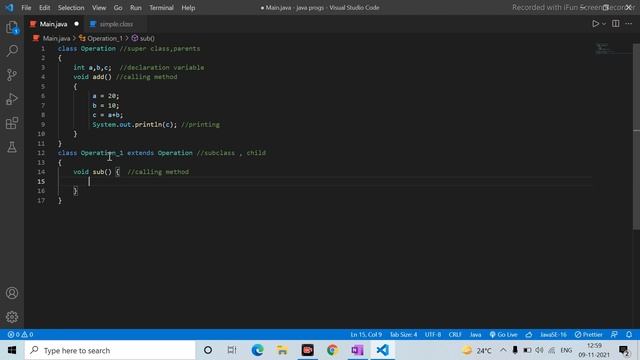
Task: Open the Extensions view
Action: pos(12,123)
